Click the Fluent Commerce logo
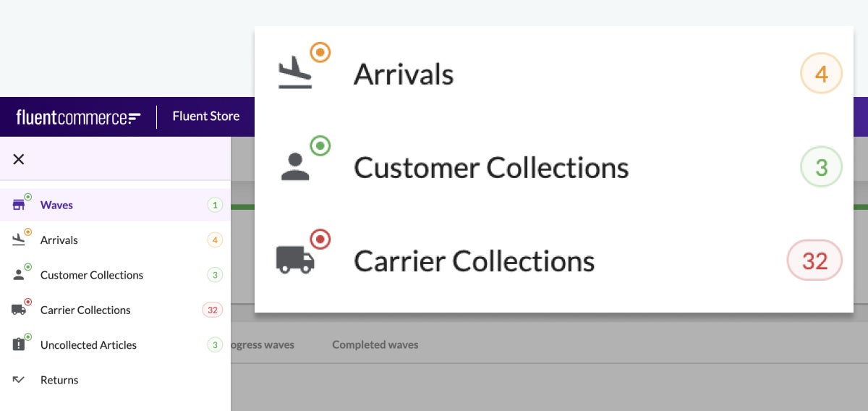The image size is (868, 411). 78,117
